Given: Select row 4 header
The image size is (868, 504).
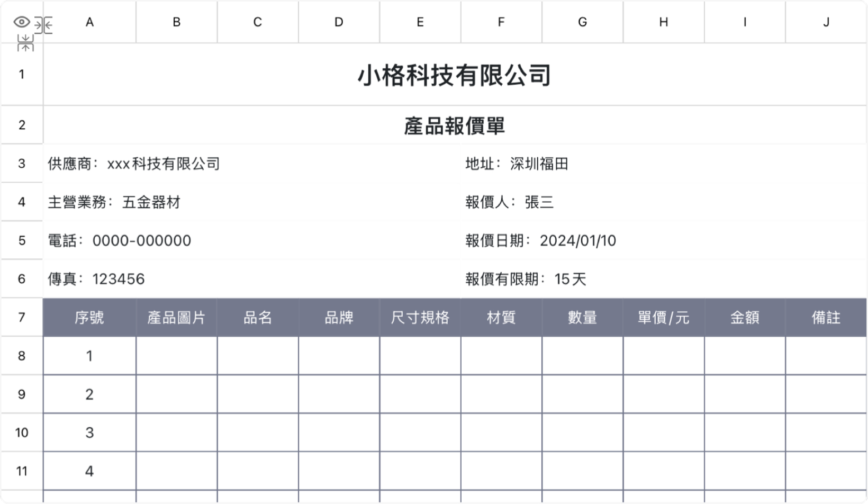Looking at the screenshot, I should (22, 202).
